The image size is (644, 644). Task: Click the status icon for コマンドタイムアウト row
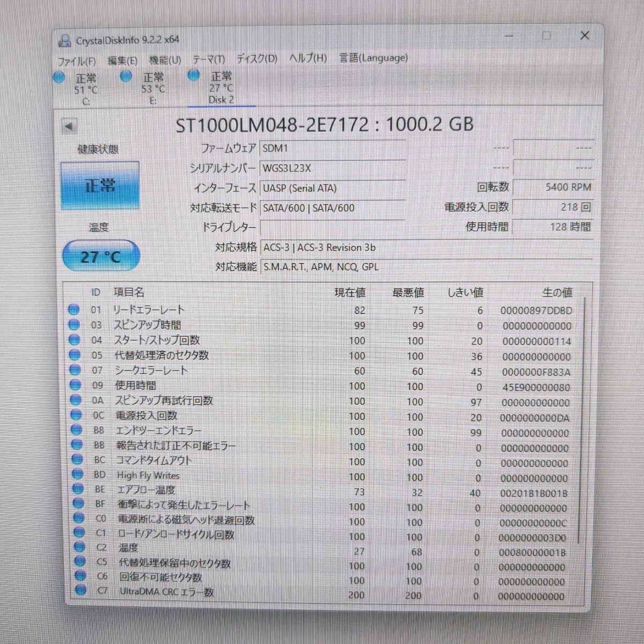(x=77, y=459)
